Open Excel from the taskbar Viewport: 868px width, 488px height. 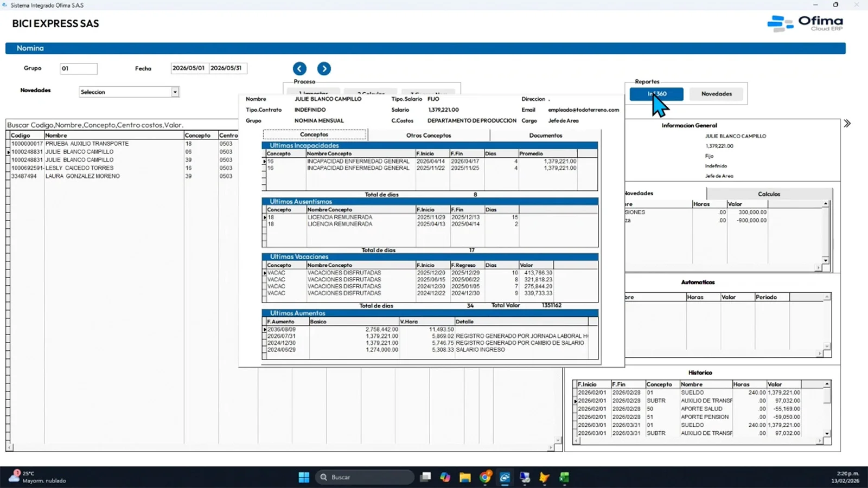(x=564, y=477)
